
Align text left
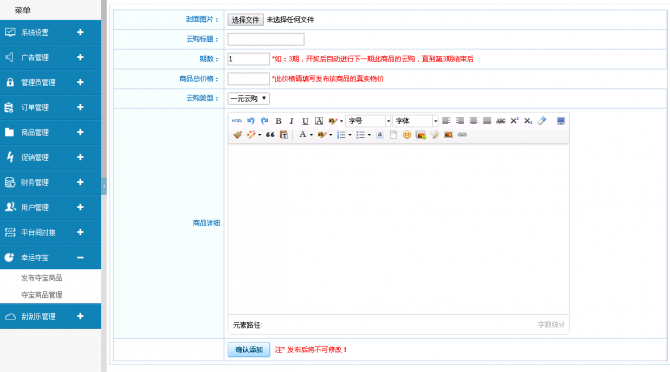(446, 121)
